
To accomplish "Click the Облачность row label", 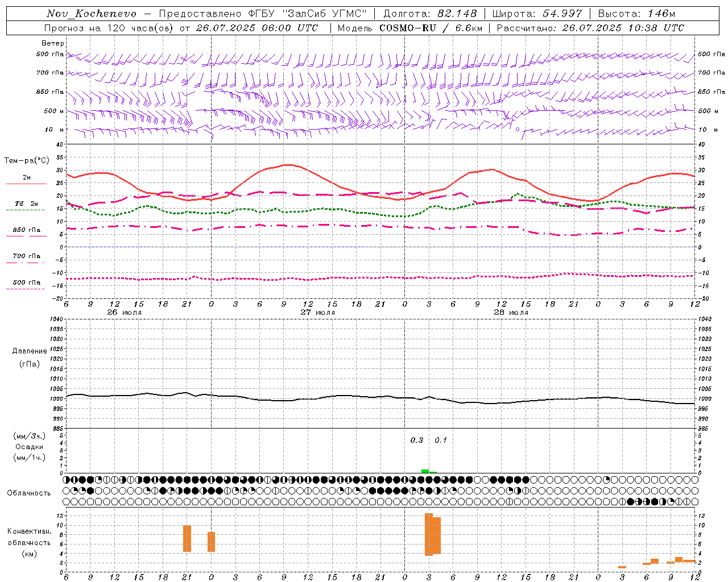I will (x=29, y=493).
